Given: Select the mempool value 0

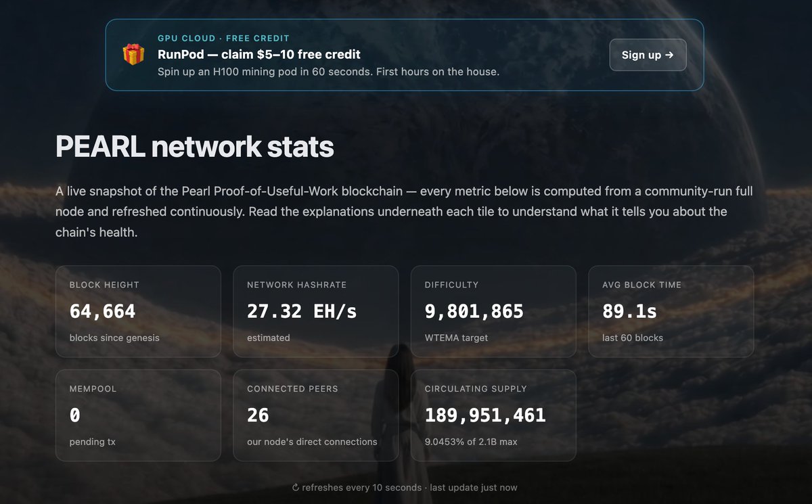Looking at the screenshot, I should [75, 415].
